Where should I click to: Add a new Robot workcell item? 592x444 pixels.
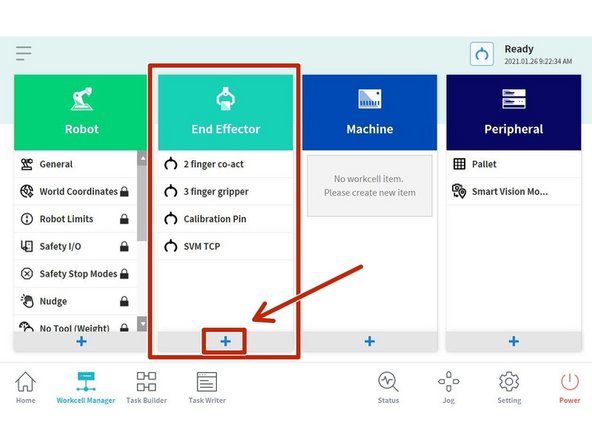(81, 341)
